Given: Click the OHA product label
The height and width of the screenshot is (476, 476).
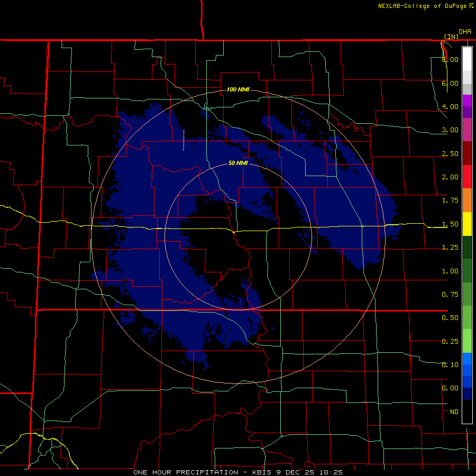Looking at the screenshot, I should tap(465, 32).
